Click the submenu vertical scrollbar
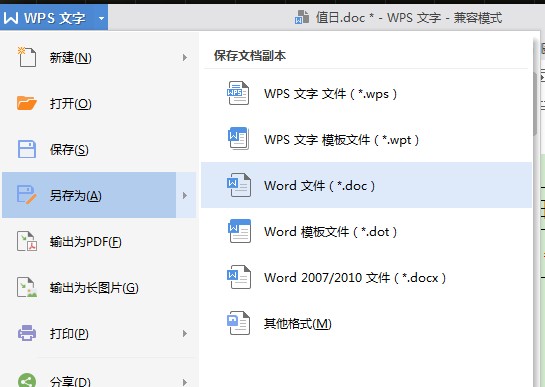545x387 pixels. pyautogui.click(x=536, y=104)
